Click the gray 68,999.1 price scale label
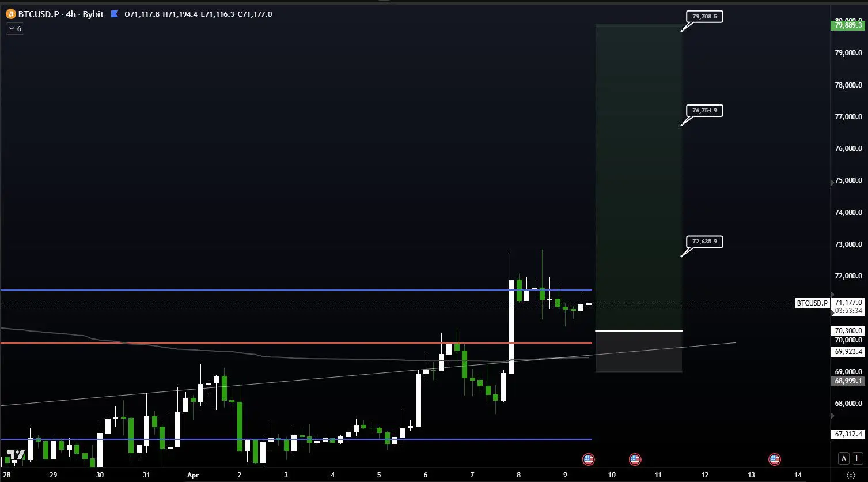 pos(848,381)
